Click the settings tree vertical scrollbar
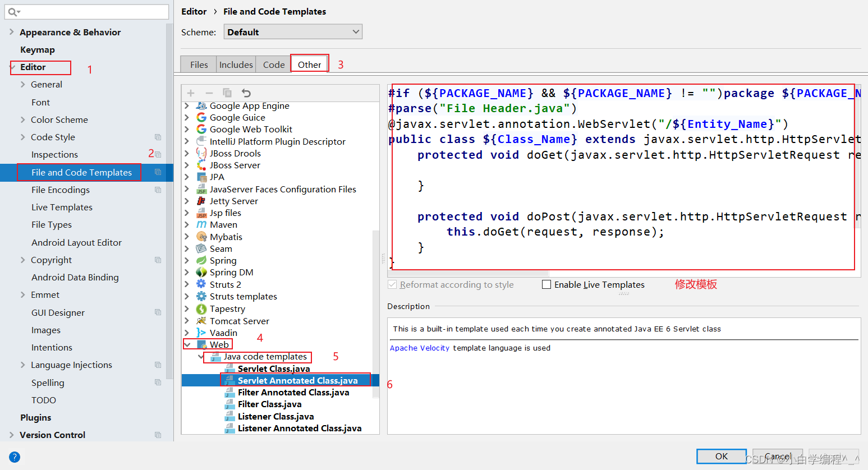This screenshot has width=868, height=470. coord(169,202)
